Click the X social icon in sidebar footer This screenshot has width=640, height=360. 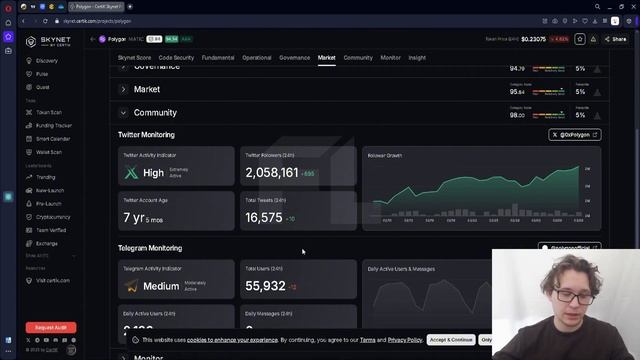point(28,340)
